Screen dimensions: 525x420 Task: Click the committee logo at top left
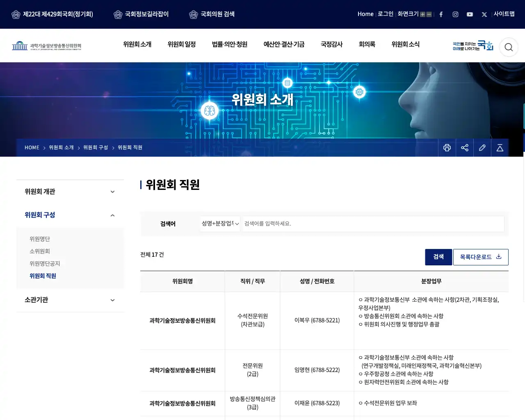[47, 46]
